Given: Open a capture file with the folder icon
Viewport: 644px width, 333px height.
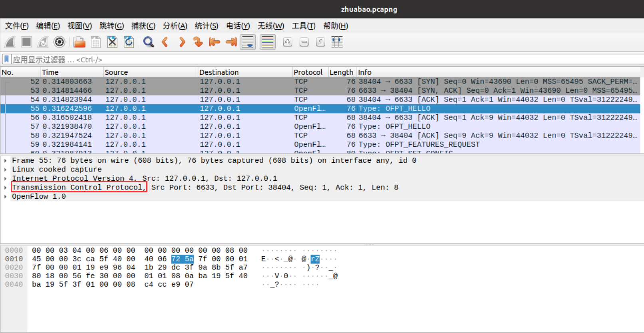Looking at the screenshot, I should 79,42.
